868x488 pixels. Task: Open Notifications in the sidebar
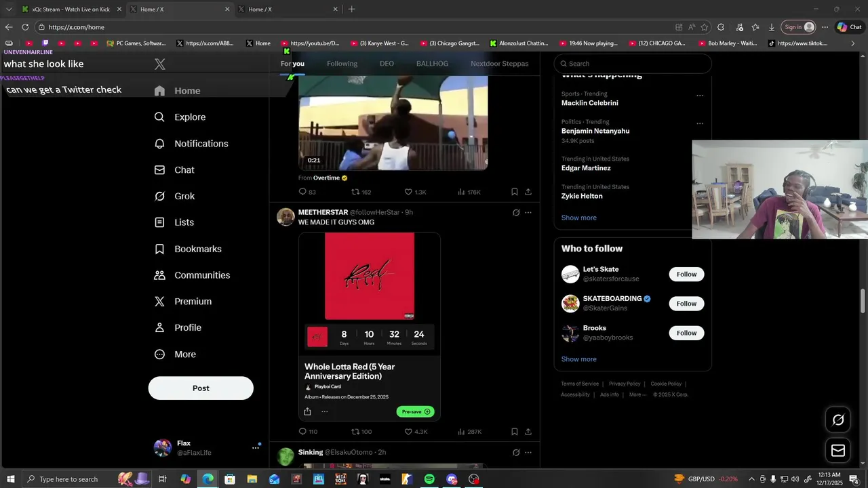191,144
